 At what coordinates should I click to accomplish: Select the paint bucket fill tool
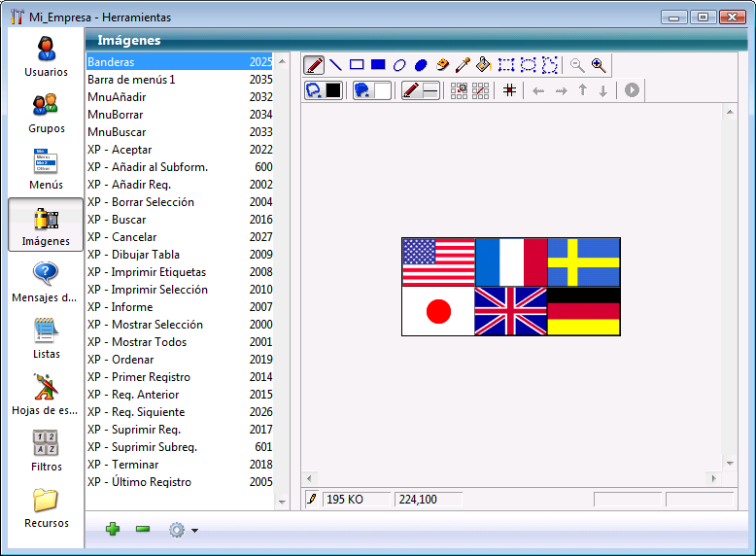(485, 65)
